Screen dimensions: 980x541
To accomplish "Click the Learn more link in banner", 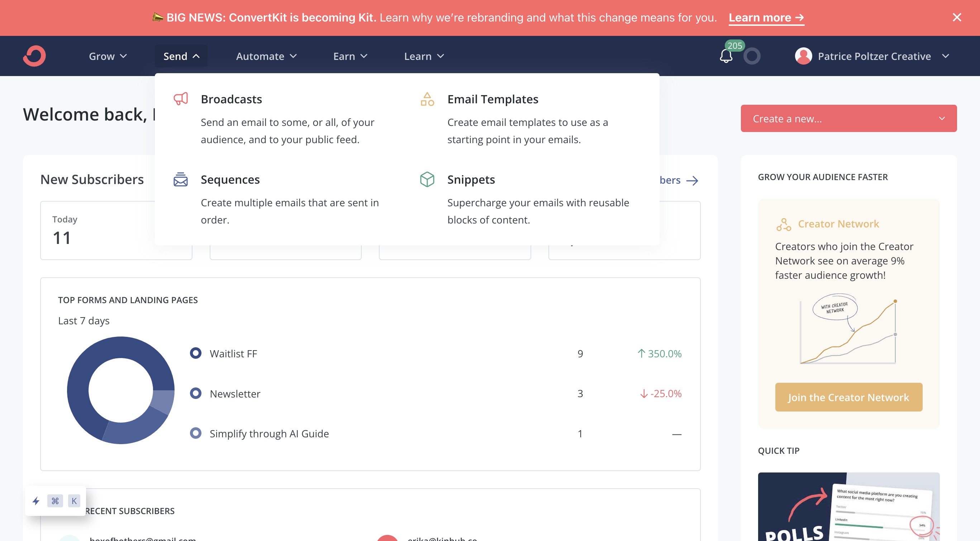I will point(766,18).
